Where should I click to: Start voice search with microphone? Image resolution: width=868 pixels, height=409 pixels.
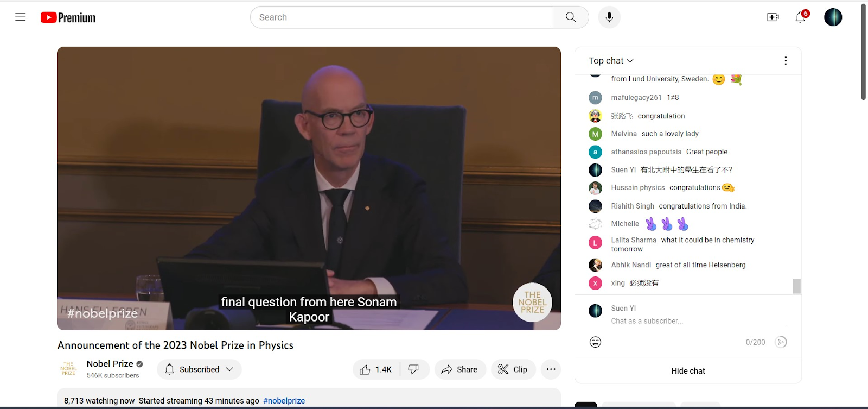point(609,17)
